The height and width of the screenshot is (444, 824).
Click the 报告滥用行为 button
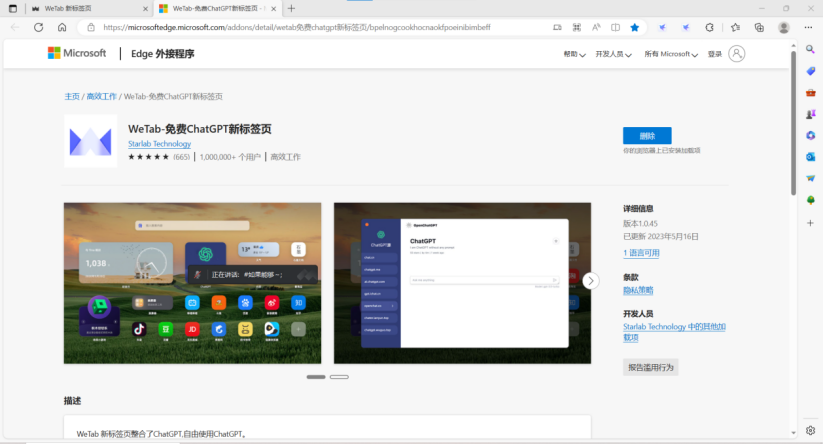pos(651,367)
